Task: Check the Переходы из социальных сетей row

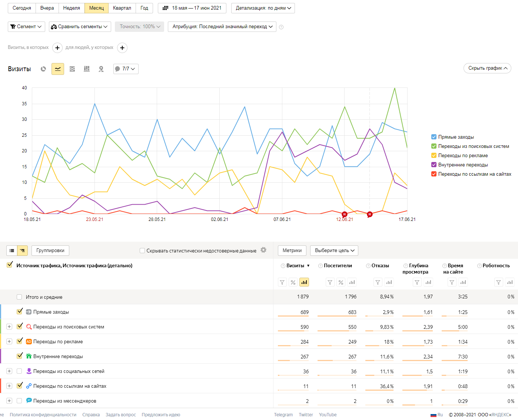Action: (19, 371)
